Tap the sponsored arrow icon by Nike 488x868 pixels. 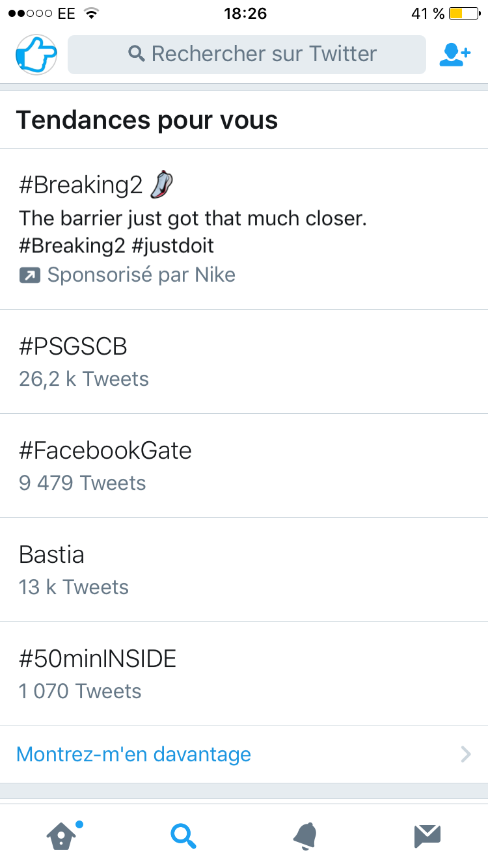29,275
